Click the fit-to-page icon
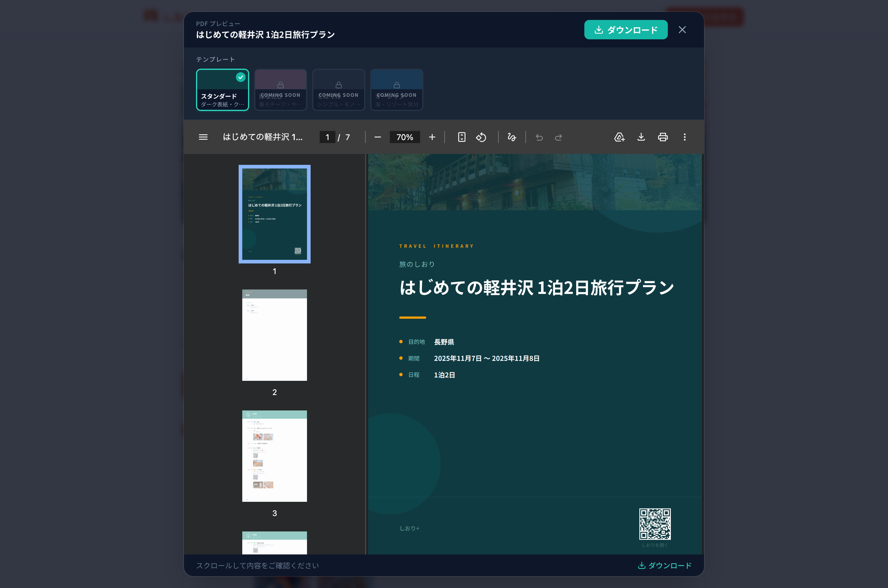 pos(462,137)
